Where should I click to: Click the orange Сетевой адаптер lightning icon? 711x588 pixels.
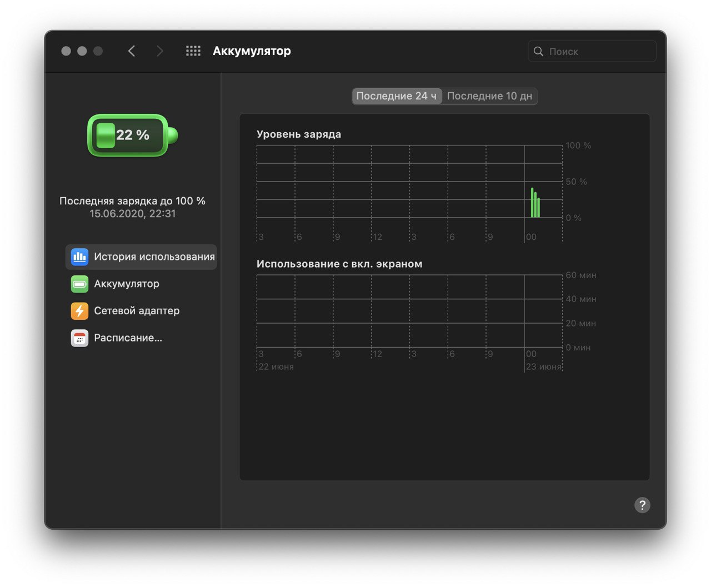[79, 311]
